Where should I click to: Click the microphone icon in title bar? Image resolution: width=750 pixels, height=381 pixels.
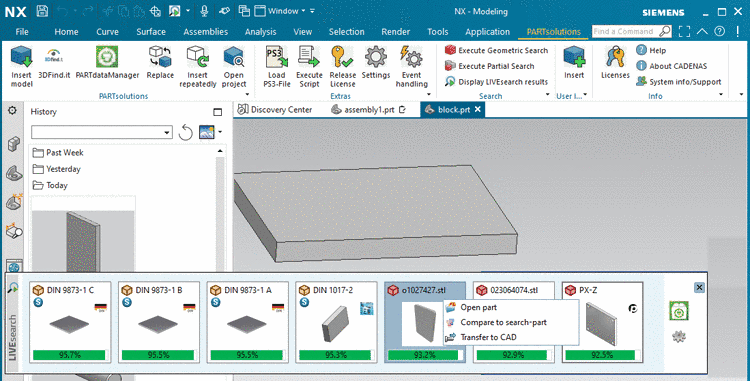204,11
